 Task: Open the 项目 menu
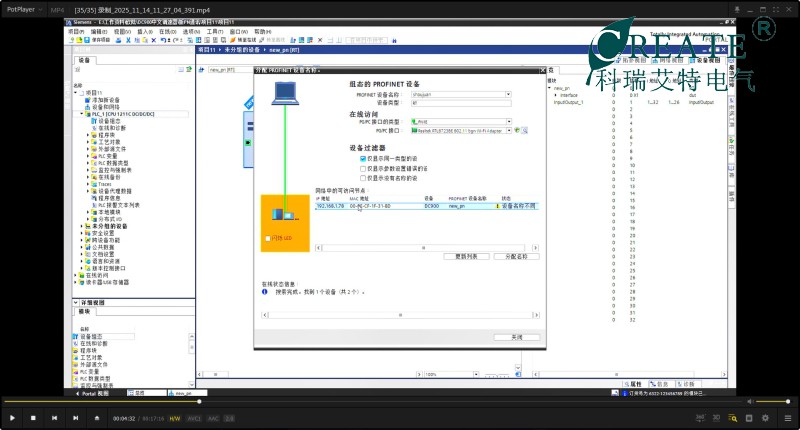(76, 32)
